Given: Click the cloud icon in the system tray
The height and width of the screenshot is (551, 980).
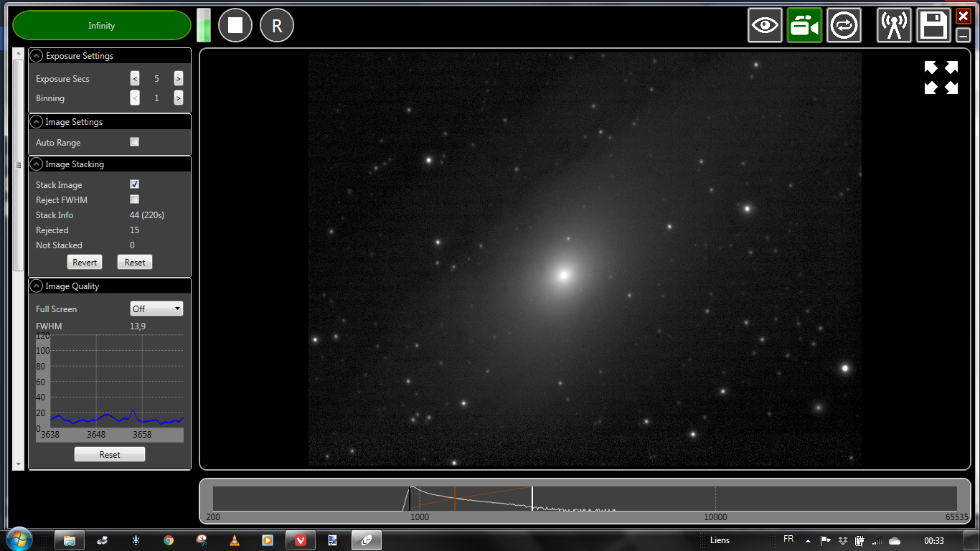Looking at the screenshot, I should 895,540.
